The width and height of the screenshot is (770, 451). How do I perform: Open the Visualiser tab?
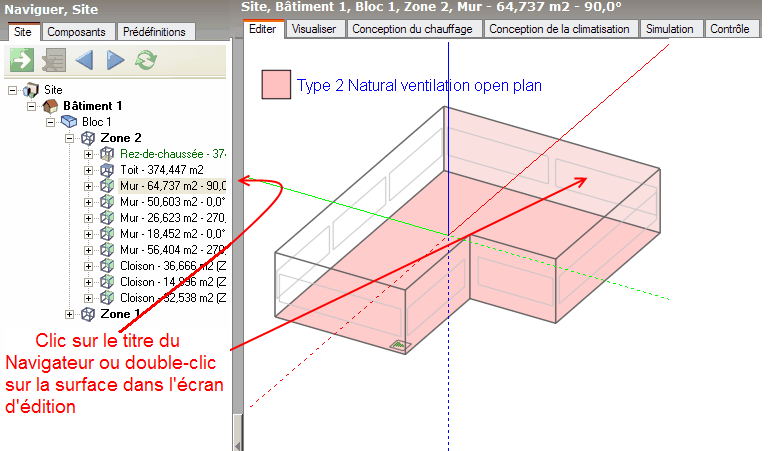pos(314,29)
